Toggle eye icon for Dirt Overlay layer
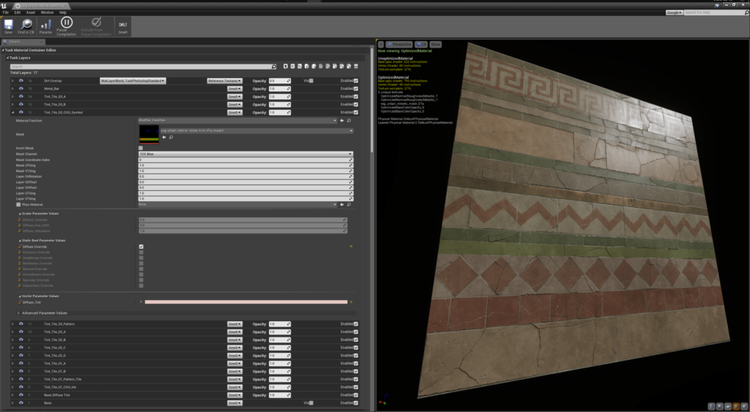The image size is (750, 412). click(22, 79)
